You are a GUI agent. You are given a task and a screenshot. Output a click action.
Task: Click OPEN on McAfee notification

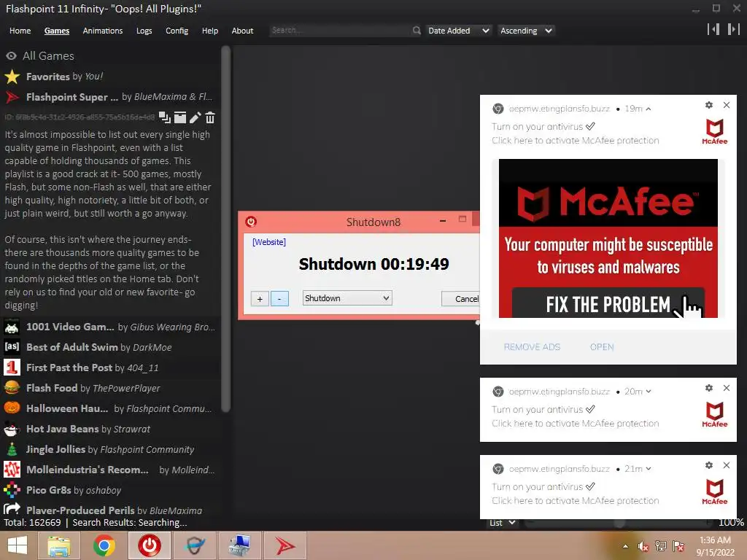(x=602, y=346)
